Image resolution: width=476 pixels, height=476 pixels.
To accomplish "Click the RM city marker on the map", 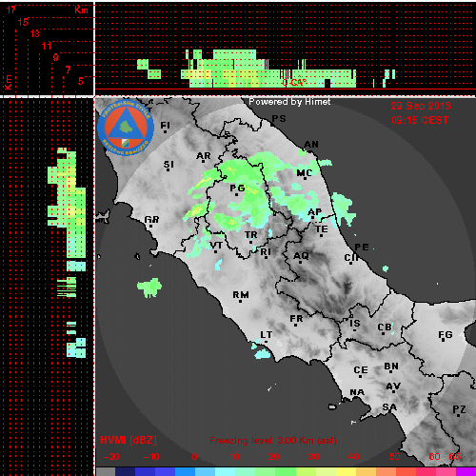I will pos(240,301).
